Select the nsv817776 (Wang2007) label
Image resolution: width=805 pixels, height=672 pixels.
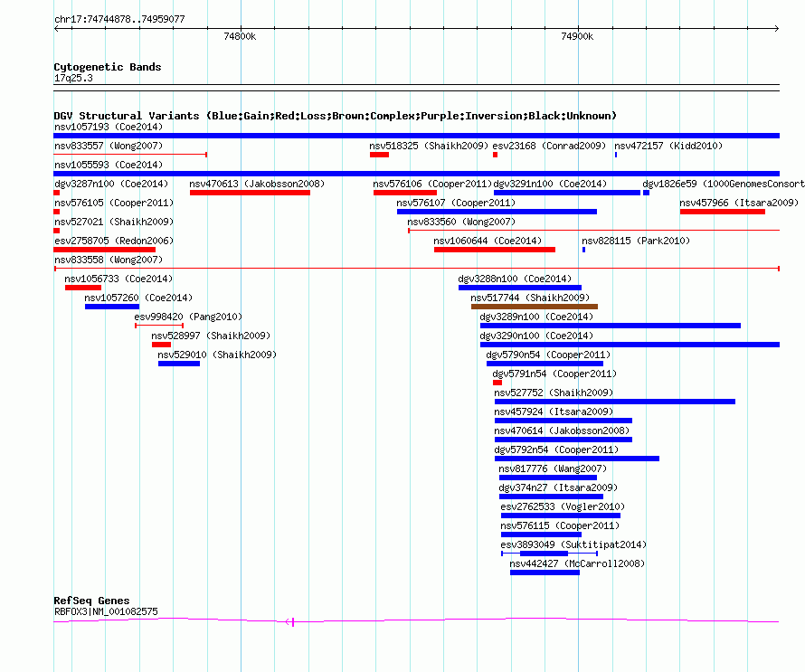553,469
